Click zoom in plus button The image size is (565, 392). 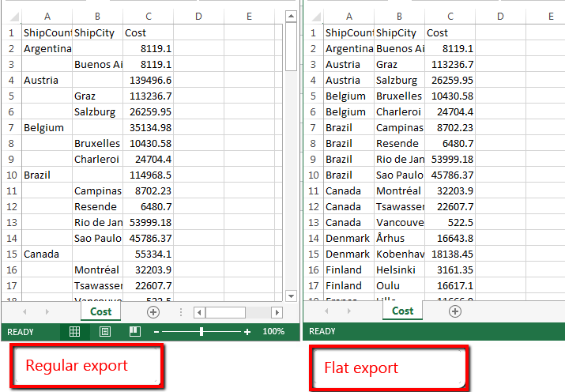(247, 332)
